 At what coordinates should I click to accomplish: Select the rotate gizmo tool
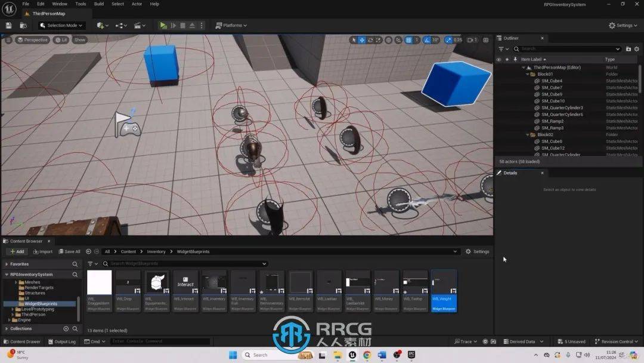[370, 40]
